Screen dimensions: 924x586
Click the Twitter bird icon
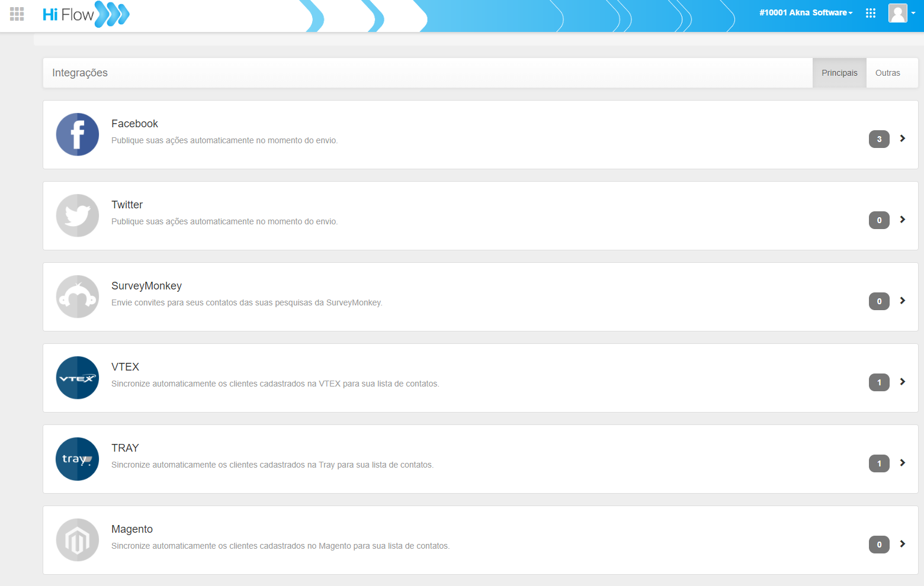pos(78,215)
